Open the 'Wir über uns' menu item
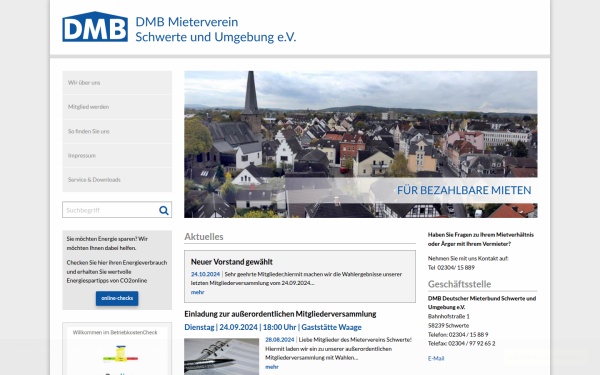600x375 pixels. click(117, 82)
